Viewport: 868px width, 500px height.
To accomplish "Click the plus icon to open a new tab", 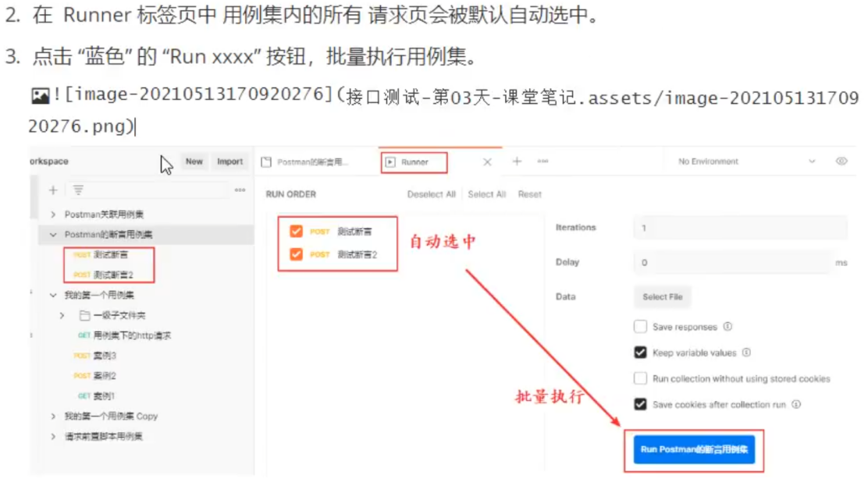I will (517, 161).
